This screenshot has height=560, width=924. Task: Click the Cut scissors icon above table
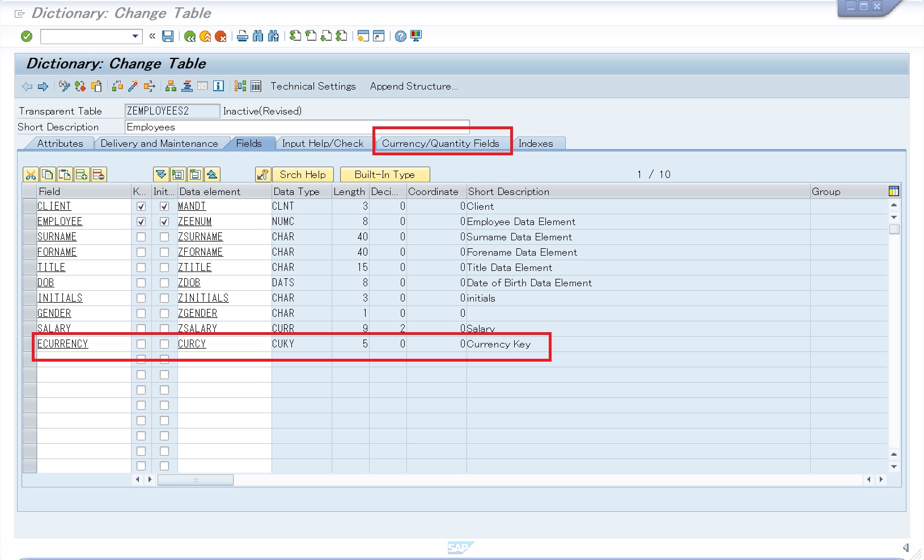coord(31,175)
